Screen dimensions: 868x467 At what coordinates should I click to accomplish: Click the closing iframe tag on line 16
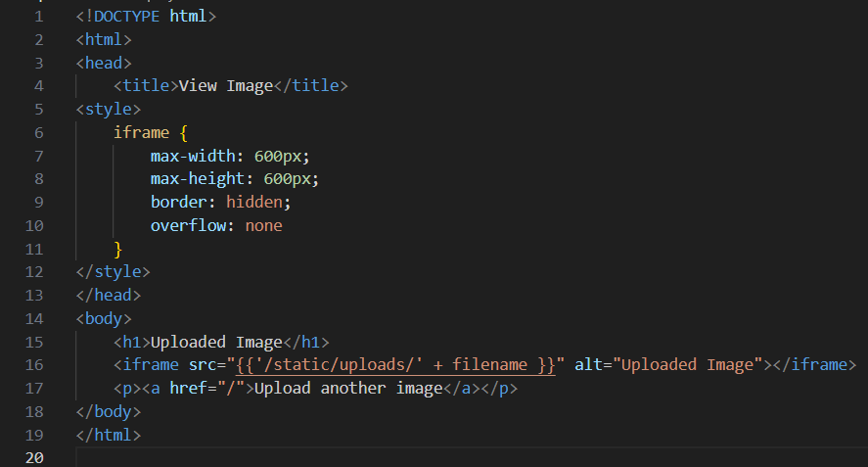tap(814, 365)
